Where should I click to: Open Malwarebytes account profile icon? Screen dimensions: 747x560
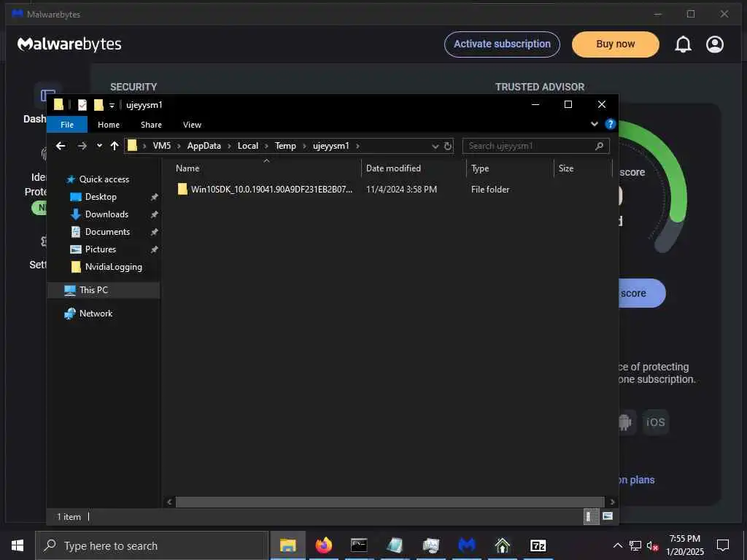coord(715,44)
